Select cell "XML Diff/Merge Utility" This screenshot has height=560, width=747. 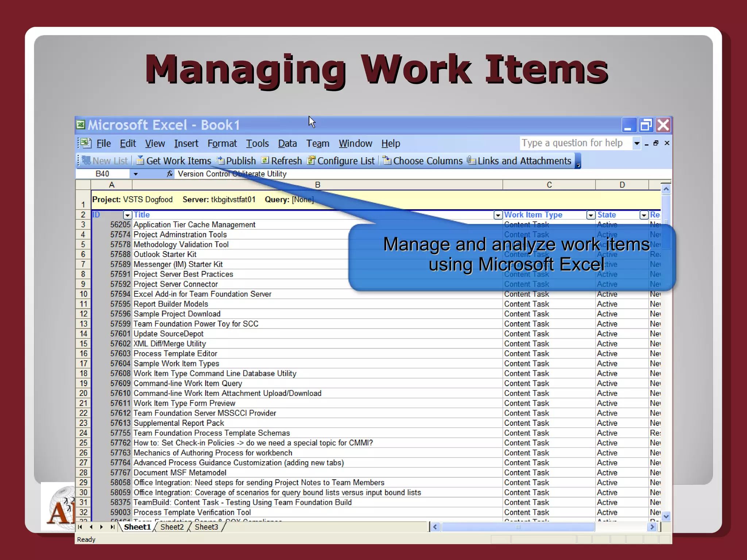[317, 344]
